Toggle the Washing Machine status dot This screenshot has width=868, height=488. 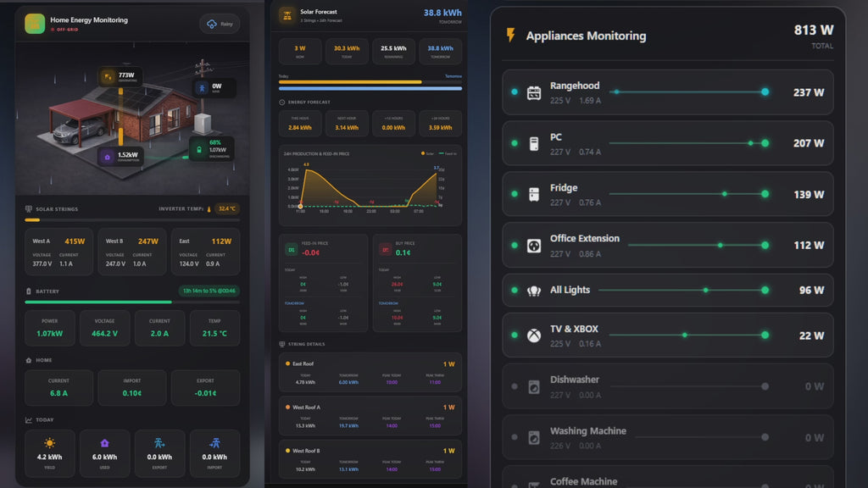(515, 437)
